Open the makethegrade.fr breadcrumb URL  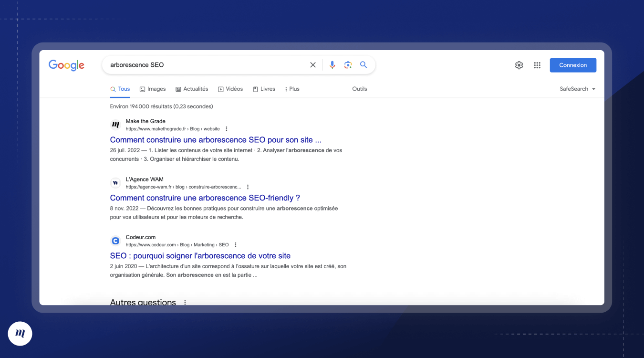point(173,129)
